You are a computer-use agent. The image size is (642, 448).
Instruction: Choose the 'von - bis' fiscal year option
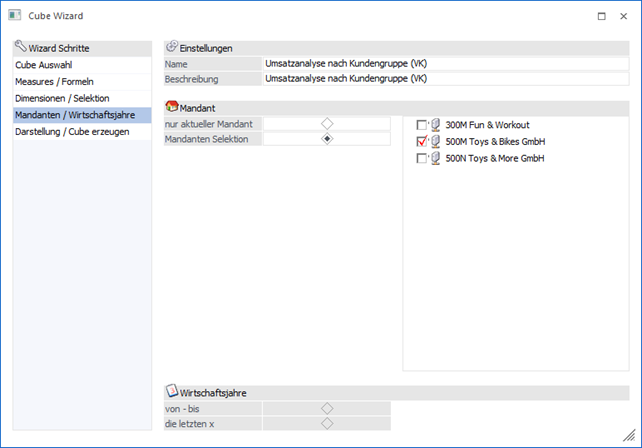(326, 408)
